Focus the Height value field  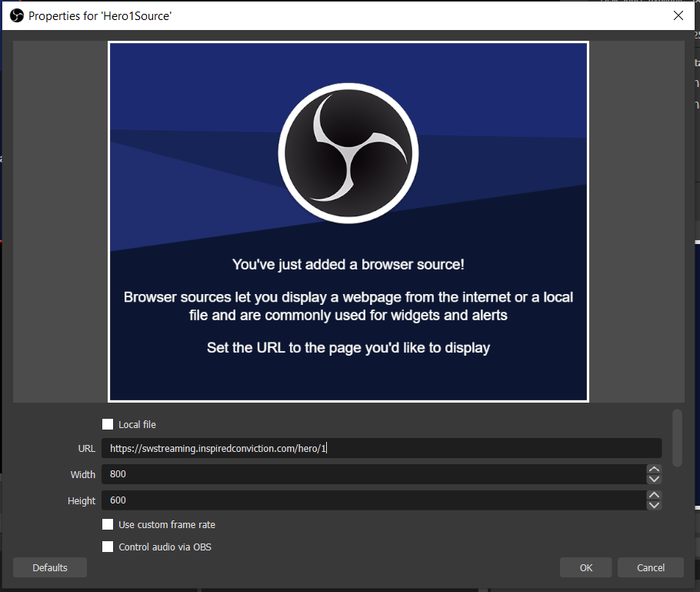374,500
